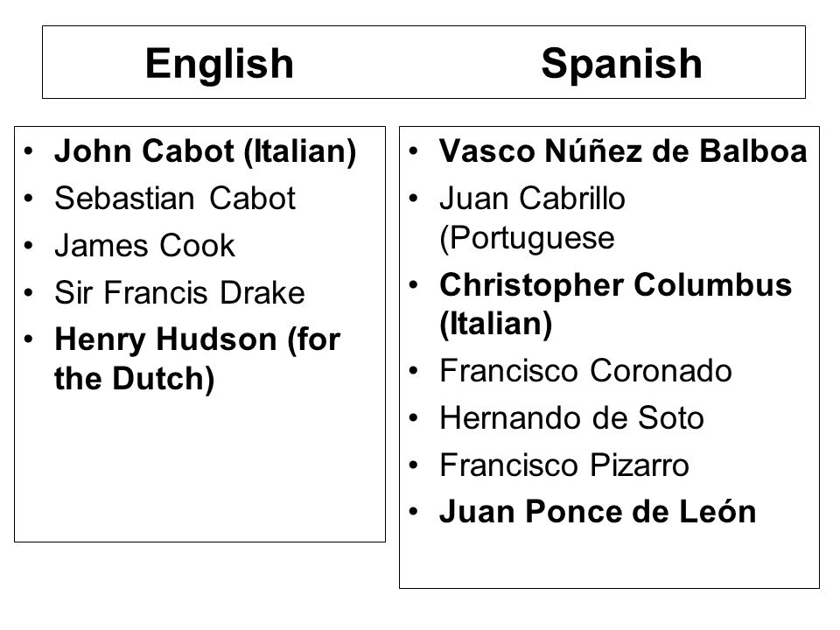Click the Juan Ponce de León entry

(x=598, y=512)
